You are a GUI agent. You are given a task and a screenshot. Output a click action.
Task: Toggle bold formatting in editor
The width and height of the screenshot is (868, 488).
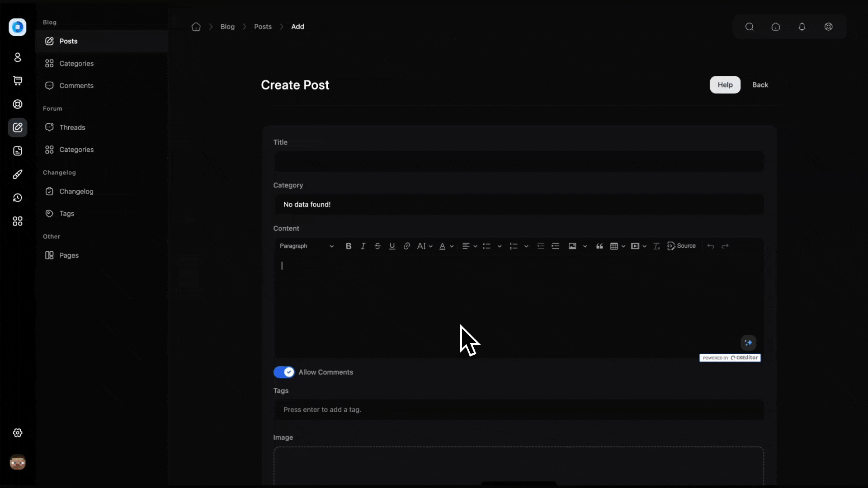(348, 246)
